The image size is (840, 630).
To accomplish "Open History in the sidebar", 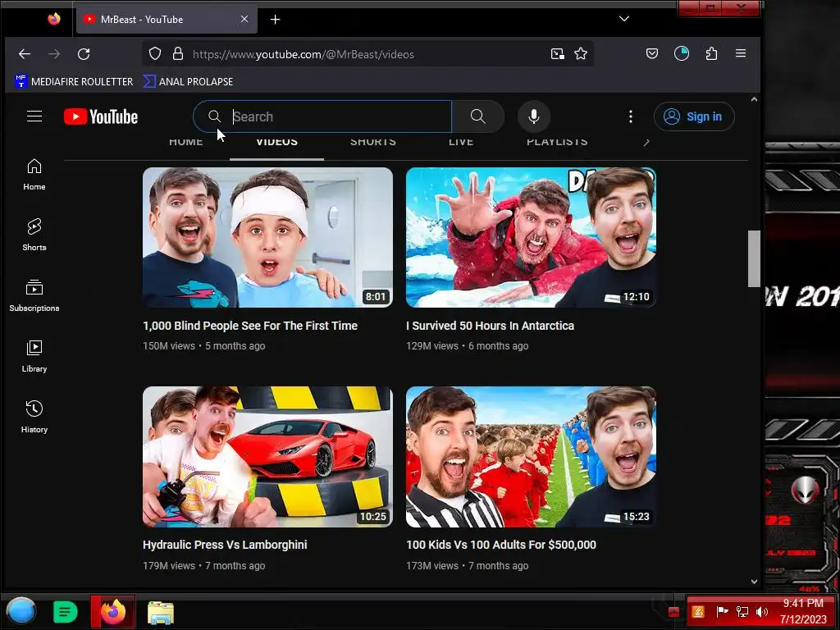I will point(34,418).
